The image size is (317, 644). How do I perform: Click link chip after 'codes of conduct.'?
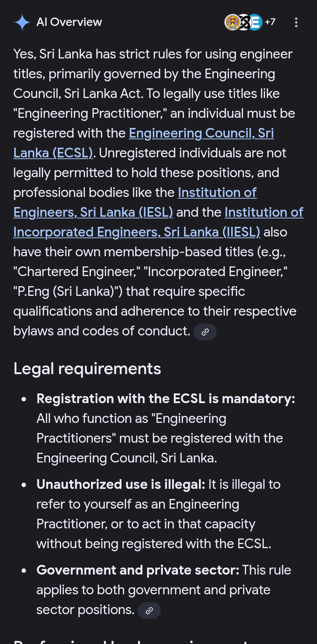[x=205, y=332]
